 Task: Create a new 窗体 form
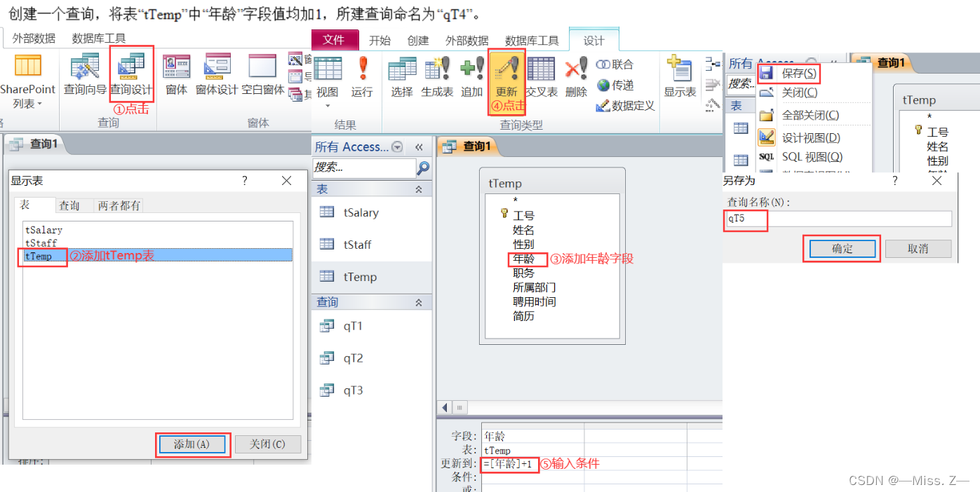click(x=177, y=74)
